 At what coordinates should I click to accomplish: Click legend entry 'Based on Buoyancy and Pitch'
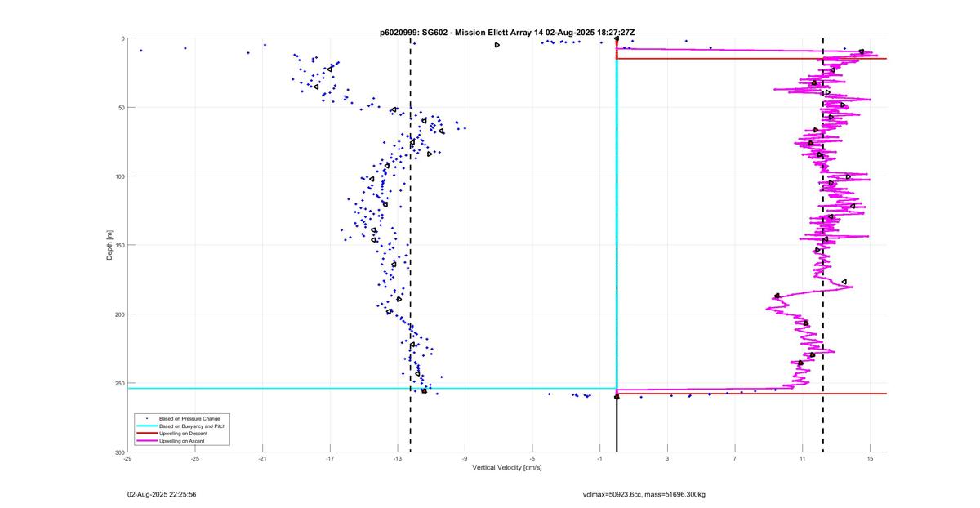click(x=192, y=426)
